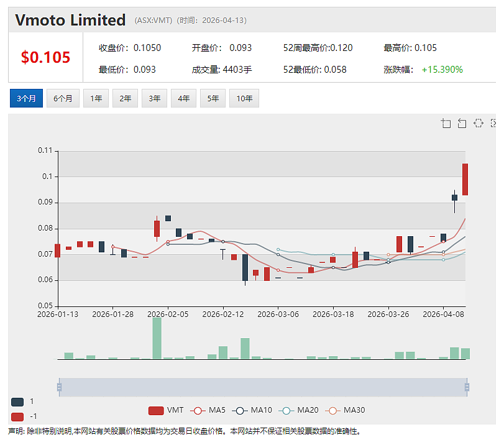The height and width of the screenshot is (445, 504).
Task: Click the 2026-03-06 axis date label
Action: tap(278, 314)
